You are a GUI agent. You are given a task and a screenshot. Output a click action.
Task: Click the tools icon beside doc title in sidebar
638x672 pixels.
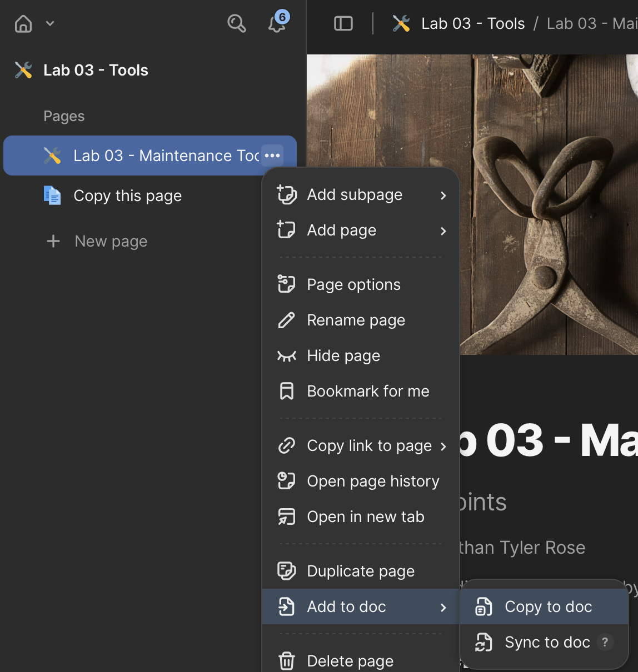[x=23, y=70]
